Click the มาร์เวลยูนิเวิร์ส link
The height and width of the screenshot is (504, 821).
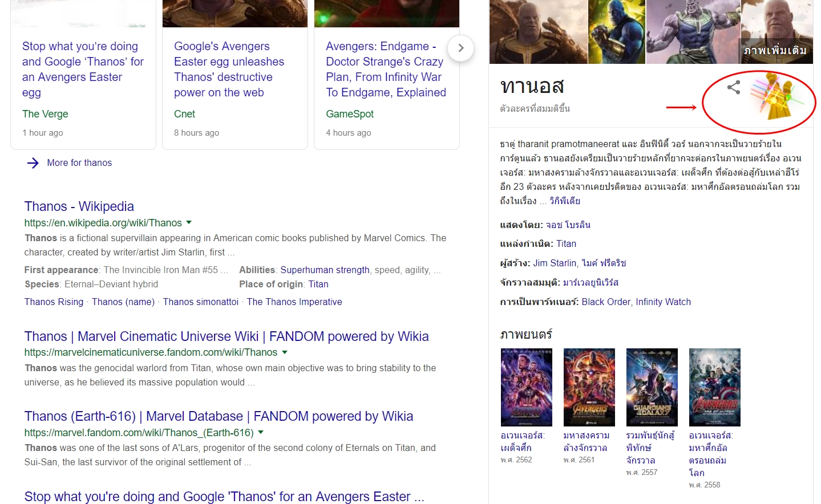591,282
